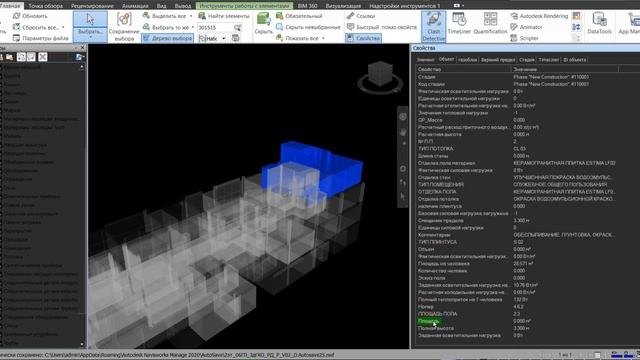
Task: Click the X icon in selection tree toolbar
Action: [x=42, y=57]
